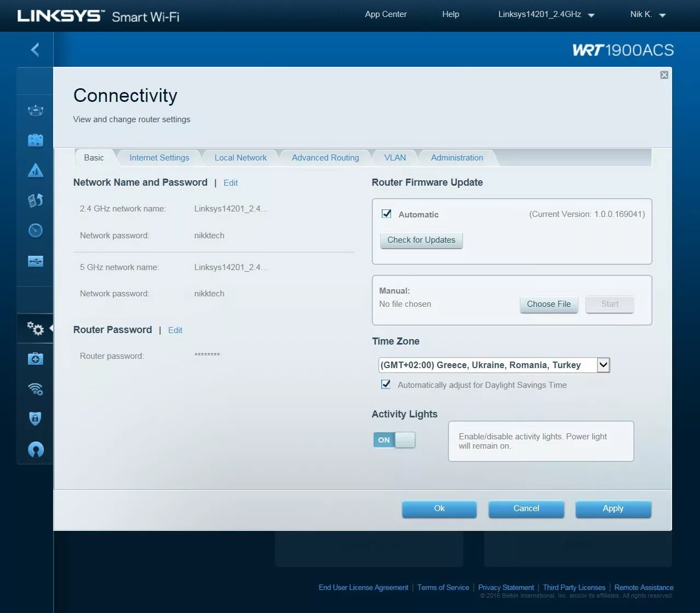
Task: Switch to VLAN tab
Action: tap(395, 158)
